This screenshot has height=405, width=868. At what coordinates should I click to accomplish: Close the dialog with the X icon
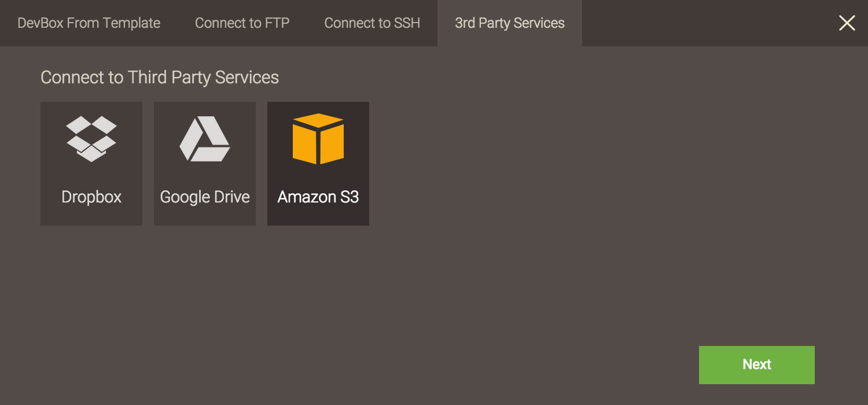point(847,23)
